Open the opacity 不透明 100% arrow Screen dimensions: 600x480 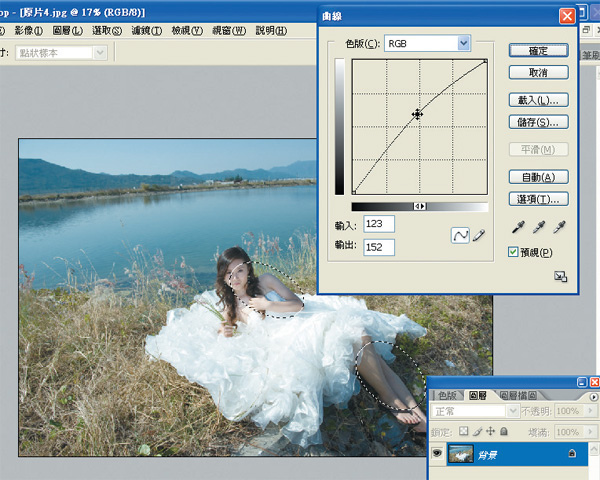pos(590,411)
